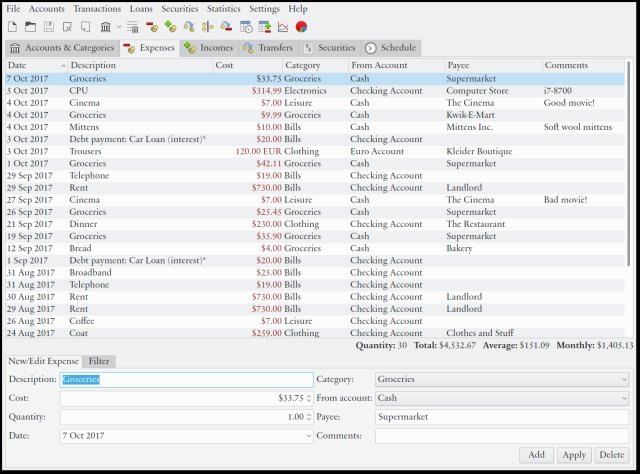Expand the Category combo box

[x=502, y=380]
